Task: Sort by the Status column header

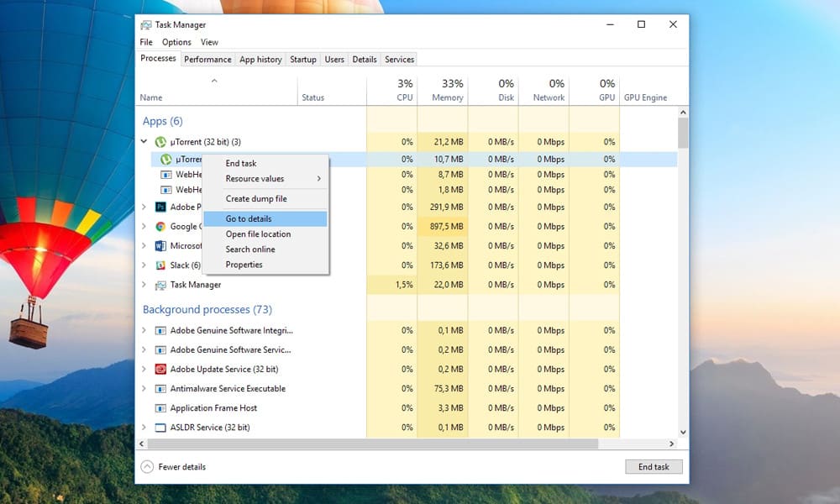Action: point(332,90)
